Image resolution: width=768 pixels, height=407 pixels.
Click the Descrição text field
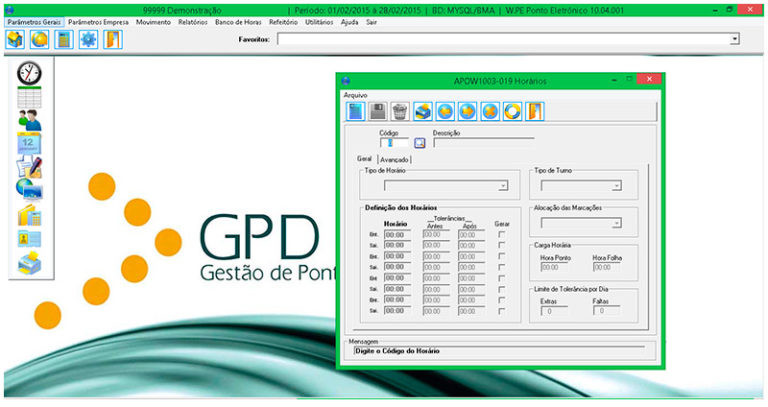coord(483,142)
